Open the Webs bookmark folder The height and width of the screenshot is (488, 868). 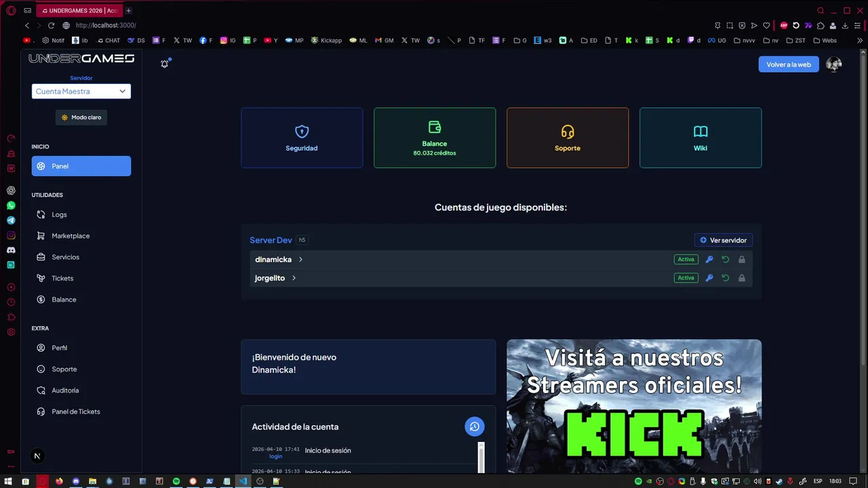(825, 41)
